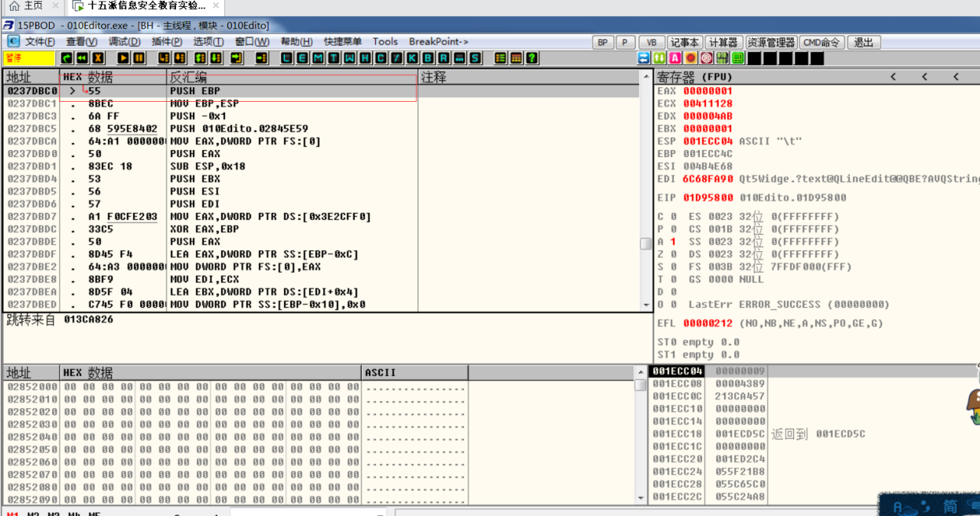Viewport: 980px width, 516px height.
Task: Open the Memory map (M) window icon
Action: tap(318, 58)
